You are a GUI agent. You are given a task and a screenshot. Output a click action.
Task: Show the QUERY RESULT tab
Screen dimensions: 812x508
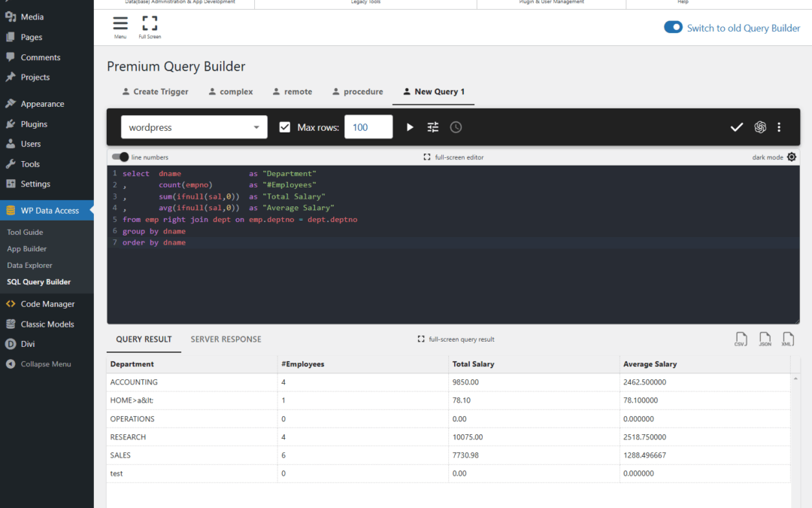point(144,339)
